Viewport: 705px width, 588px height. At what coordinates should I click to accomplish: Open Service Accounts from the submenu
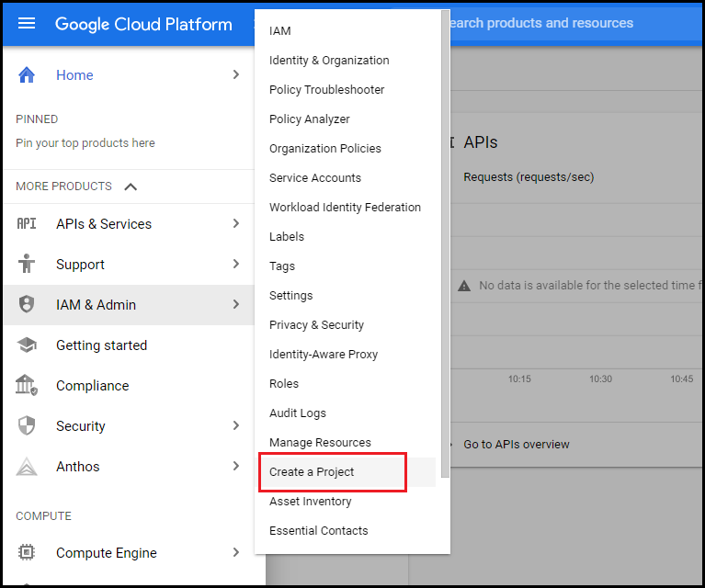click(x=314, y=178)
